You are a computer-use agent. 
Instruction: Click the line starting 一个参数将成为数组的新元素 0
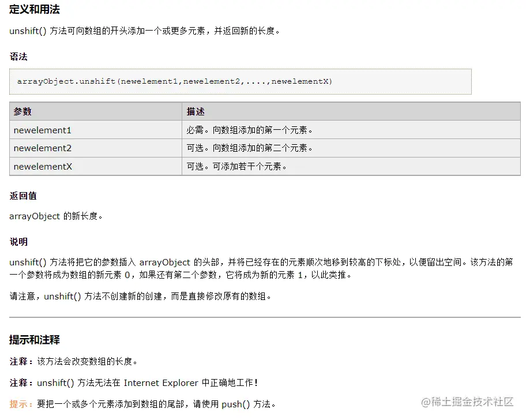click(181, 275)
